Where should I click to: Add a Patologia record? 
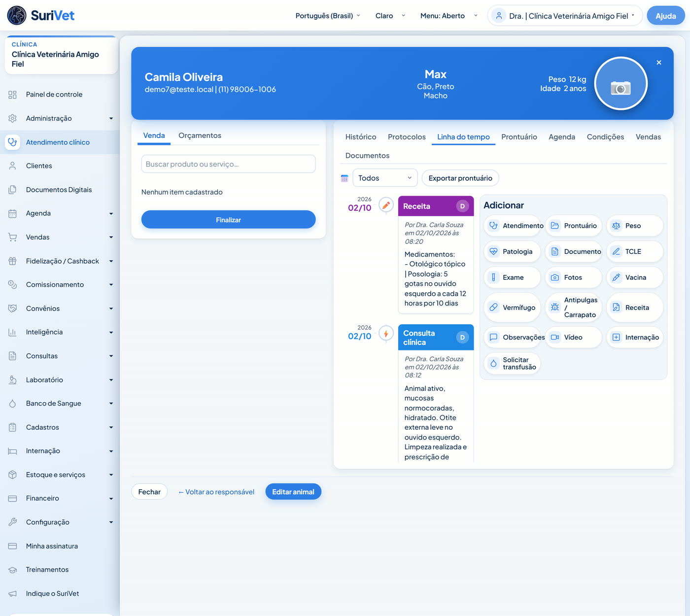[513, 251]
